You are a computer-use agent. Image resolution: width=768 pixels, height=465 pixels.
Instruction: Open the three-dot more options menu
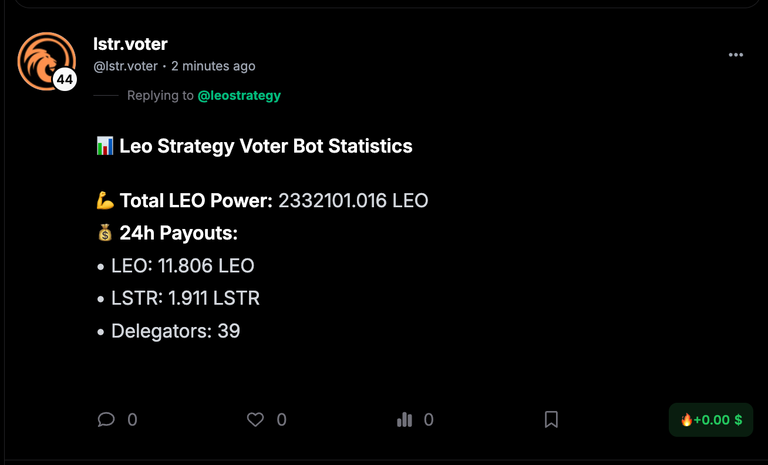click(x=736, y=55)
